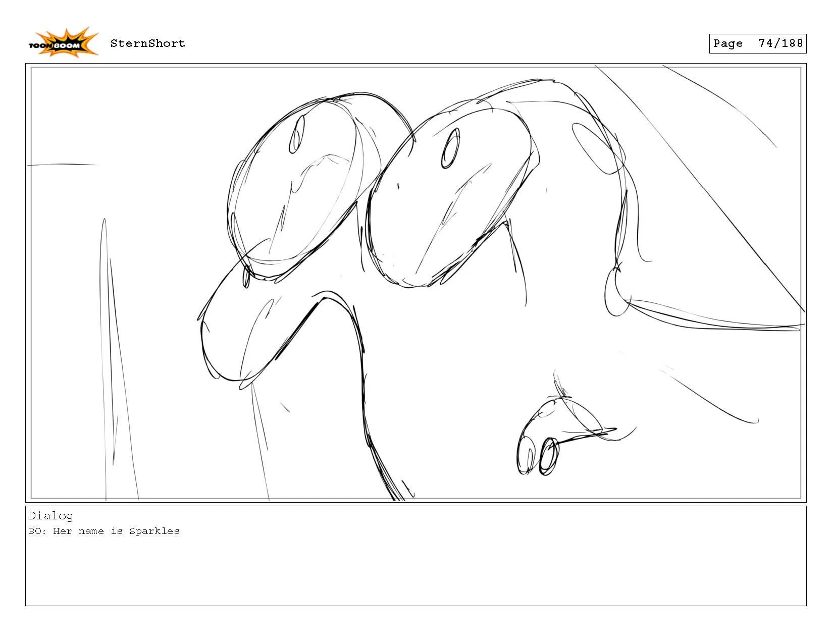Viewport: 832px width, 644px height.
Task: Select the diagonal background line top right
Action: (707, 151)
